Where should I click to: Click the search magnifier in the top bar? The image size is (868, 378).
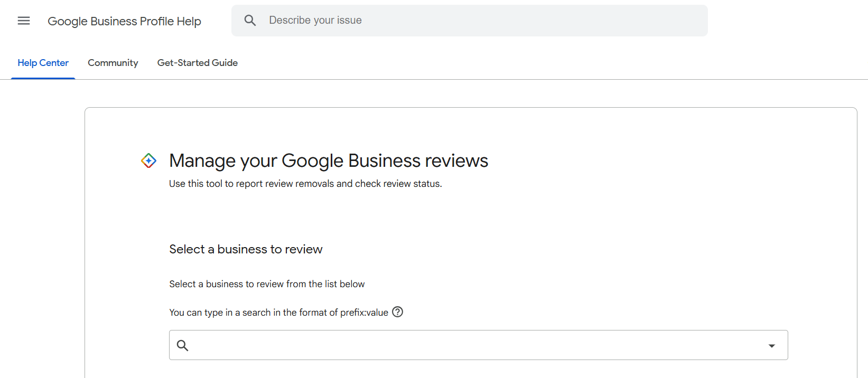(250, 21)
